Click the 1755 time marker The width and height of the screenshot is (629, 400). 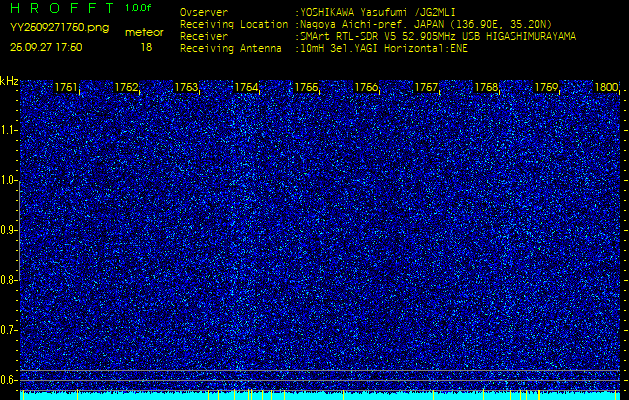306,87
